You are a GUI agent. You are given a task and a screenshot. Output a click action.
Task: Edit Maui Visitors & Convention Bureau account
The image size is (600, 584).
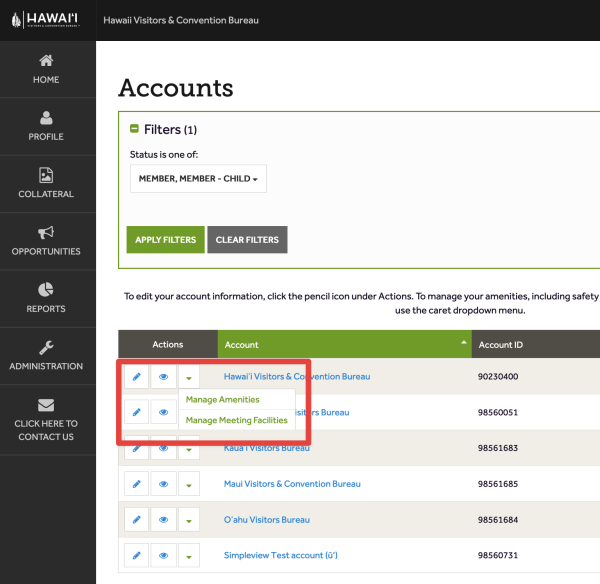click(x=136, y=484)
